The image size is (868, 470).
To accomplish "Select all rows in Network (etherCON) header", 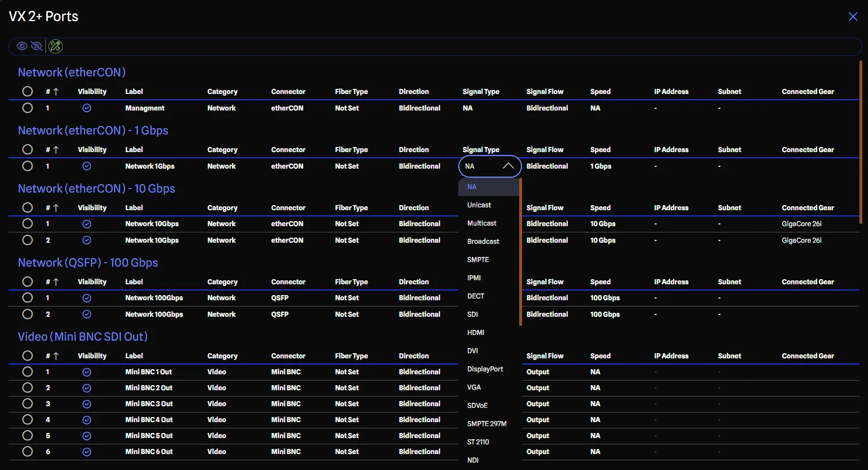I will 27,91.
